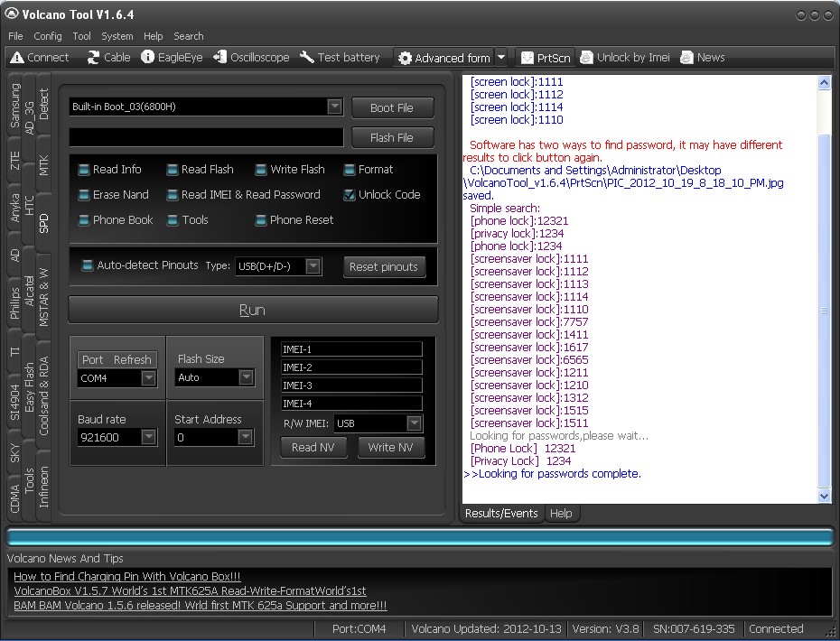Open the Help menu
This screenshot has height=641, width=840.
[x=153, y=36]
